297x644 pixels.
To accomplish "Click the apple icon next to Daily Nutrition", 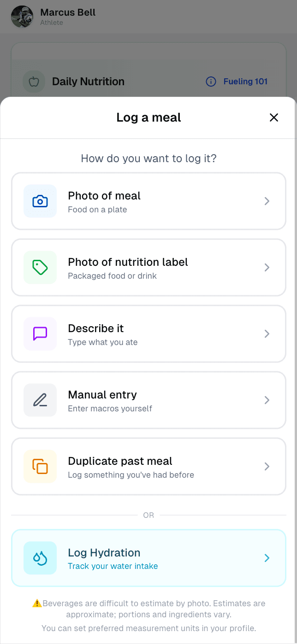I will pyautogui.click(x=33, y=82).
